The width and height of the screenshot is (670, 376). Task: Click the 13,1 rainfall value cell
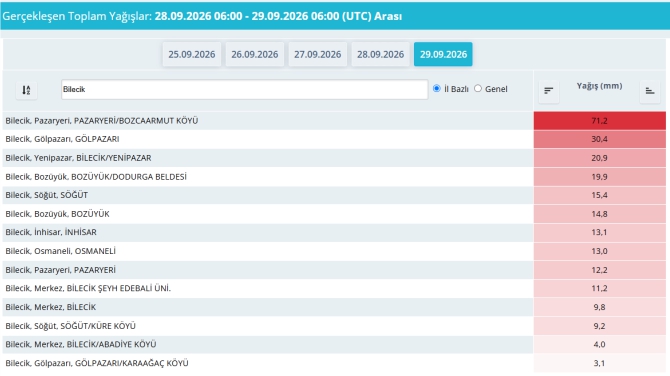click(599, 232)
